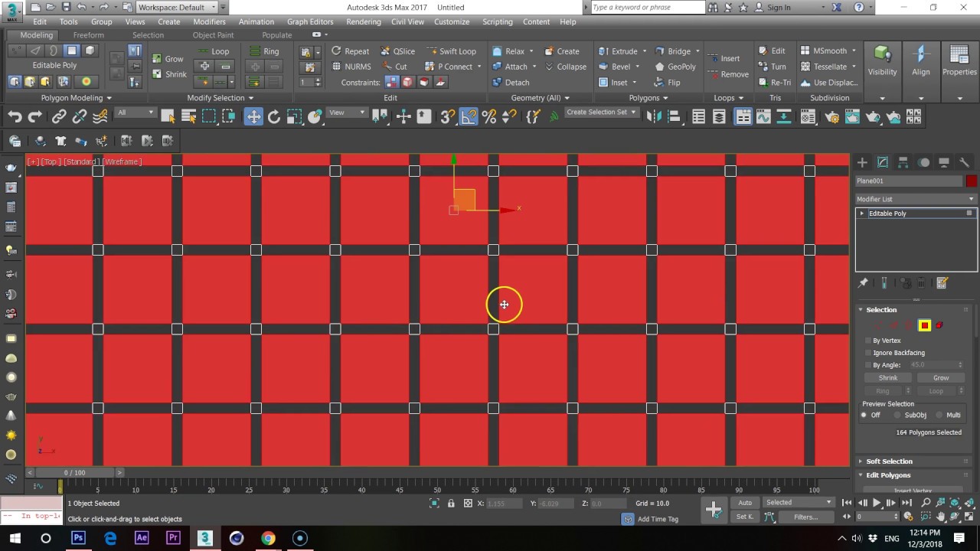Activate Bind to Space Warp tool
This screenshot has width=980, height=551.
pos(100,116)
